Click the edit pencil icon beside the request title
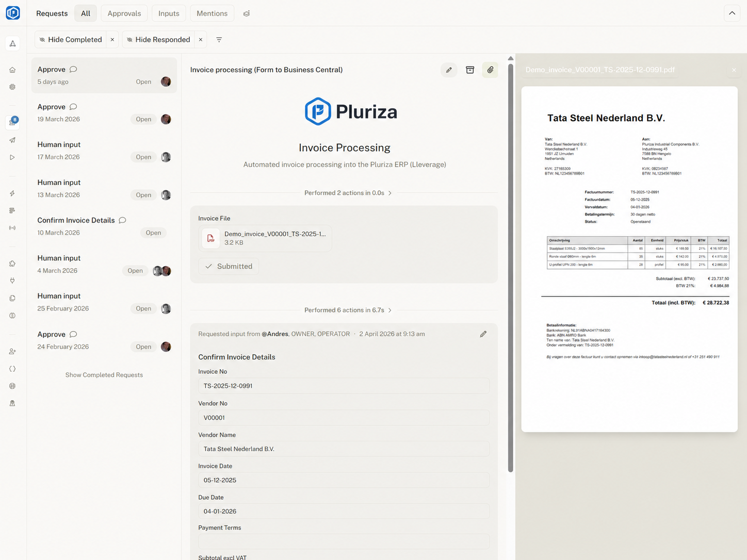The image size is (747, 560). pyautogui.click(x=449, y=70)
